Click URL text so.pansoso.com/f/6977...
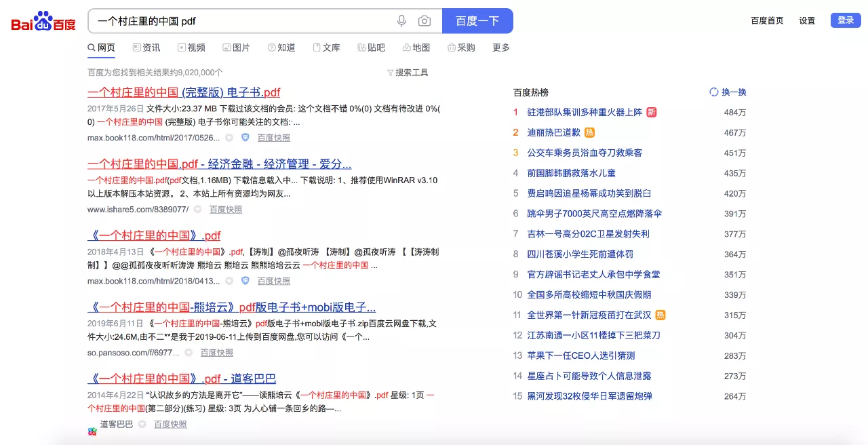Image resolution: width=868 pixels, height=445 pixels. [134, 353]
